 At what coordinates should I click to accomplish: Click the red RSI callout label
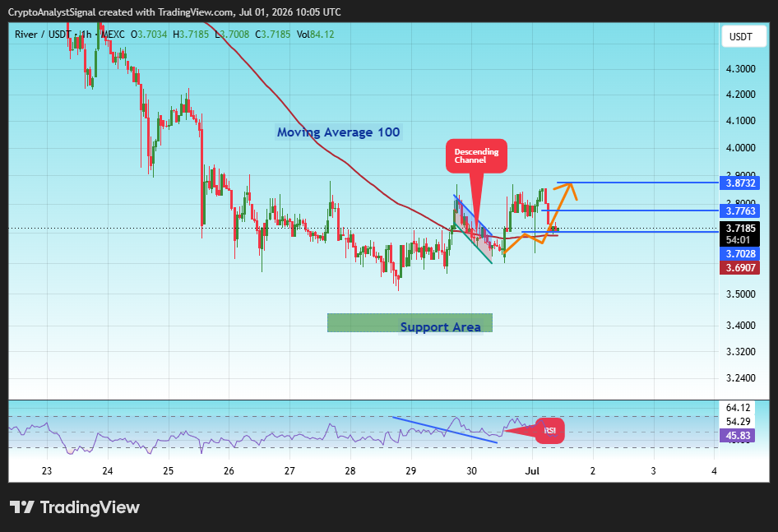click(549, 430)
